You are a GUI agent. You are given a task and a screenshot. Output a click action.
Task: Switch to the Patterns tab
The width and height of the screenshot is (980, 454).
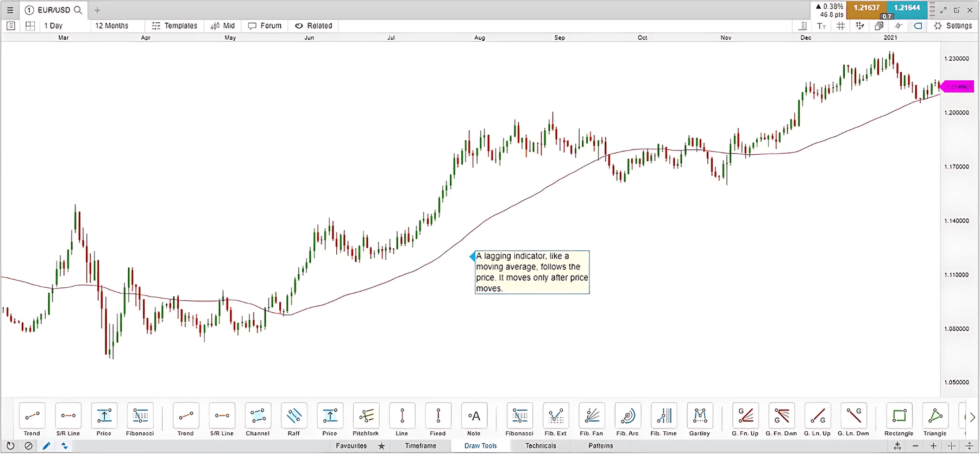(x=600, y=446)
